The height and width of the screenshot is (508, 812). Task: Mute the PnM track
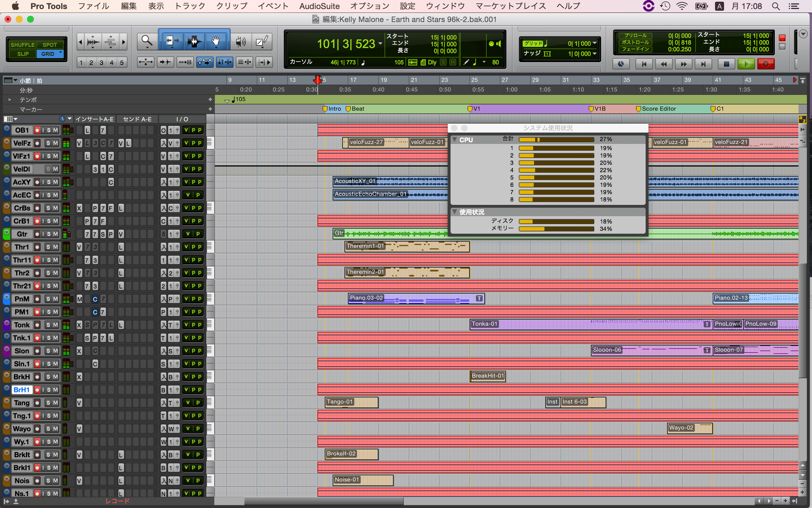coord(55,299)
